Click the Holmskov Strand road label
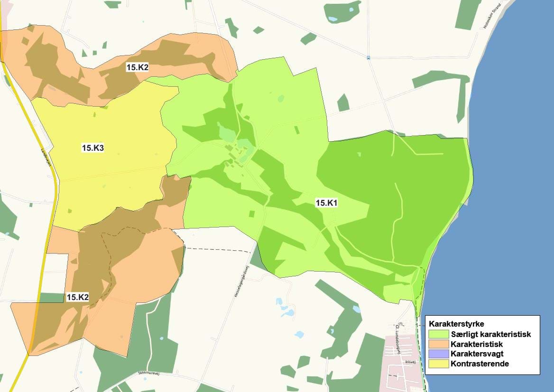This screenshot has width=554, height=392. pyautogui.click(x=493, y=18)
